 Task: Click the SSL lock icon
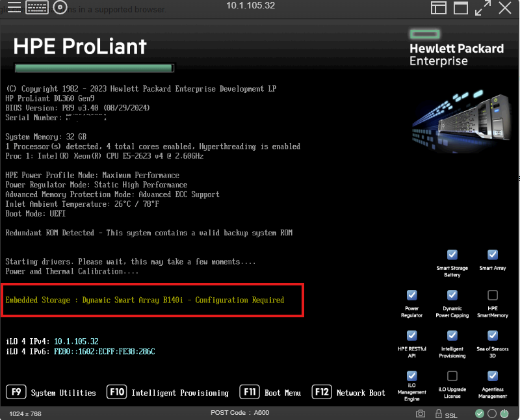tap(438, 413)
